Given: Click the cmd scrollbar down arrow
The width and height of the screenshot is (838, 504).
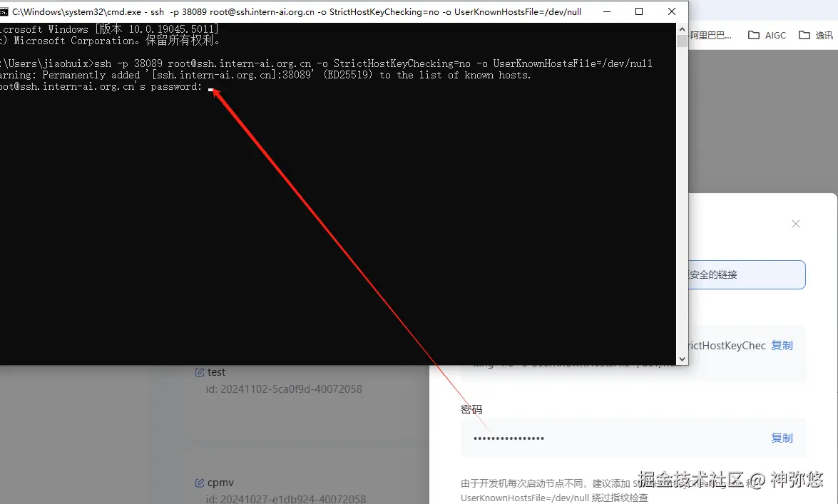Looking at the screenshot, I should (x=682, y=359).
